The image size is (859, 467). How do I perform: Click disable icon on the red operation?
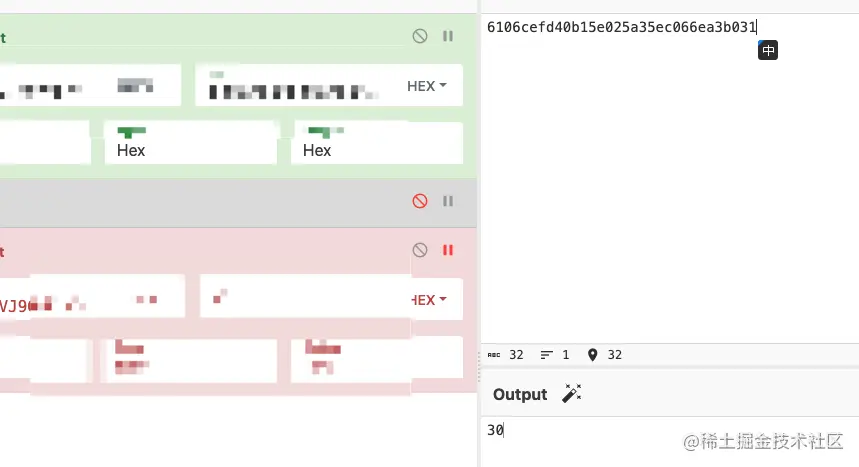click(420, 250)
